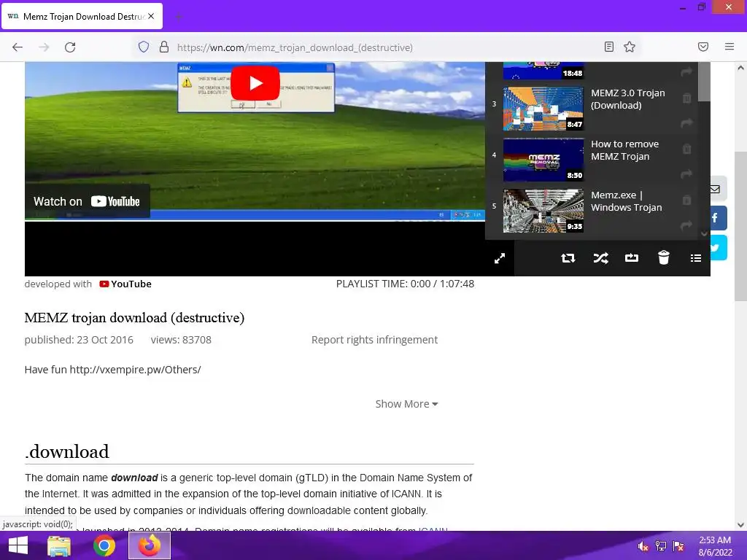Select the MEMZ 3.0 Trojan (Download) thumbnail

point(543,109)
